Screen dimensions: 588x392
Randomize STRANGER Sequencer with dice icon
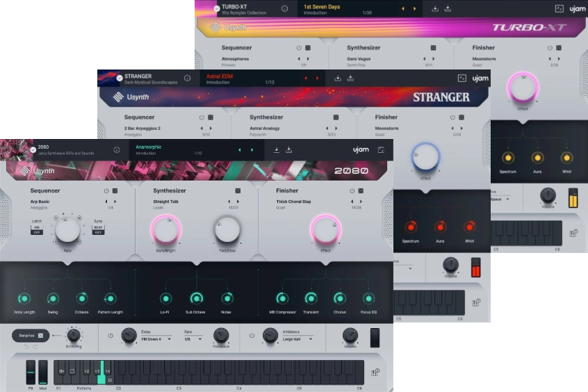coord(211,117)
